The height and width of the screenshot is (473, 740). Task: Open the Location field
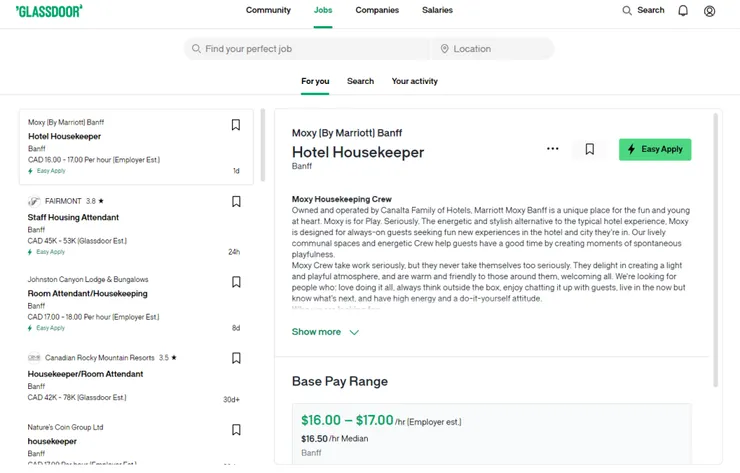(497, 49)
